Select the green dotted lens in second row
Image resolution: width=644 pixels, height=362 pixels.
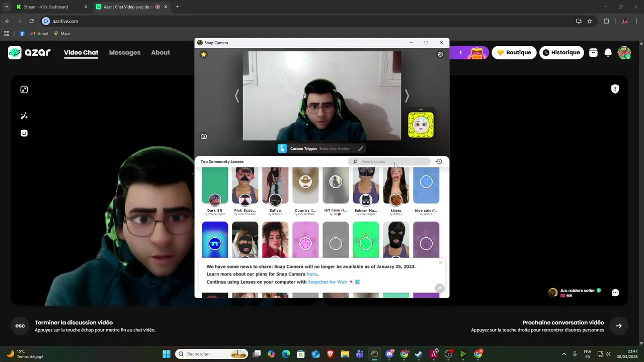pos(366,240)
